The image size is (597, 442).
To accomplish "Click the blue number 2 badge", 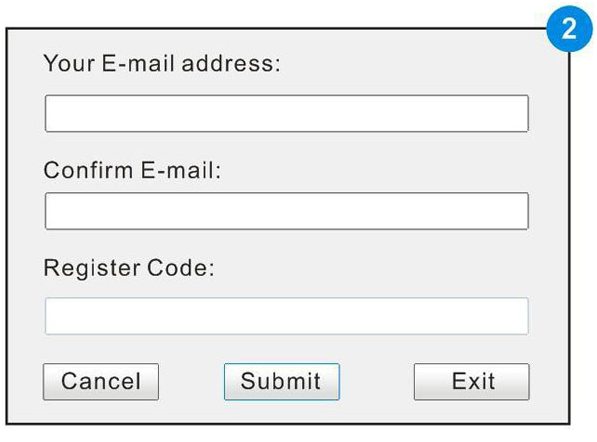I will [x=569, y=29].
